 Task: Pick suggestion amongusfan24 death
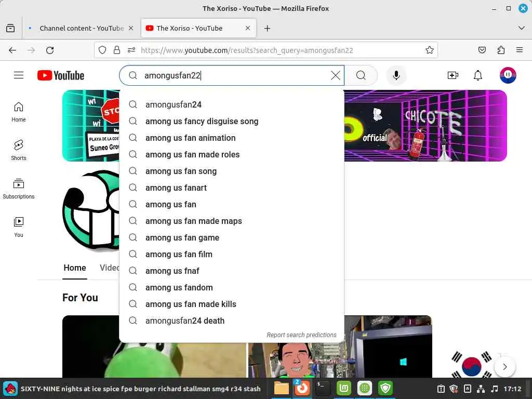(232, 321)
